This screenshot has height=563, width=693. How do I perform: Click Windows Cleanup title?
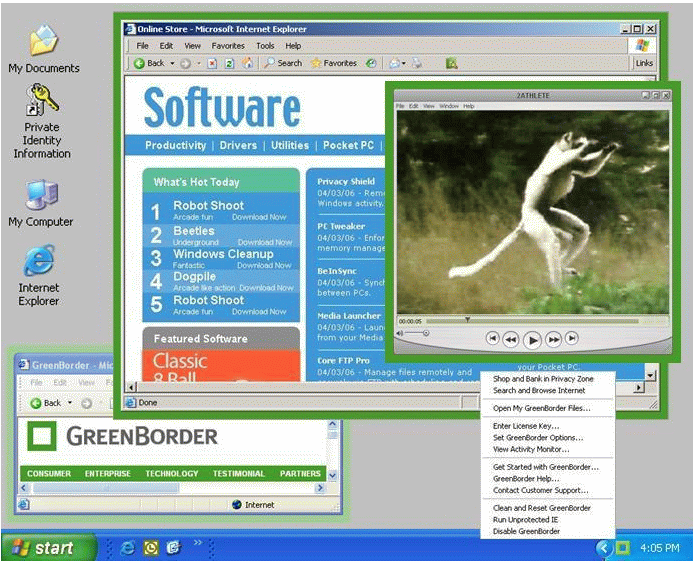pos(223,254)
